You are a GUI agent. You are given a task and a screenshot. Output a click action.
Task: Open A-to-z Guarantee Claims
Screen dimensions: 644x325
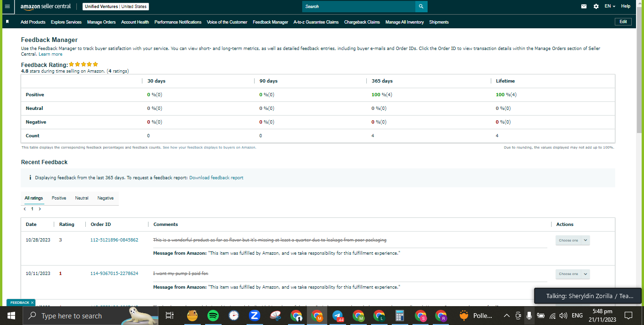[x=316, y=22]
